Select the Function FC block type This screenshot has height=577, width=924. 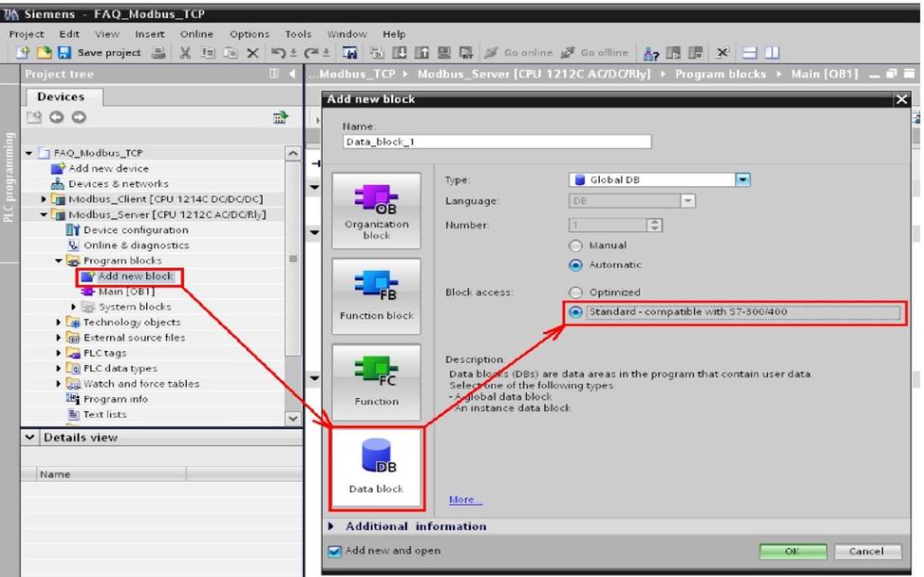[x=376, y=382]
